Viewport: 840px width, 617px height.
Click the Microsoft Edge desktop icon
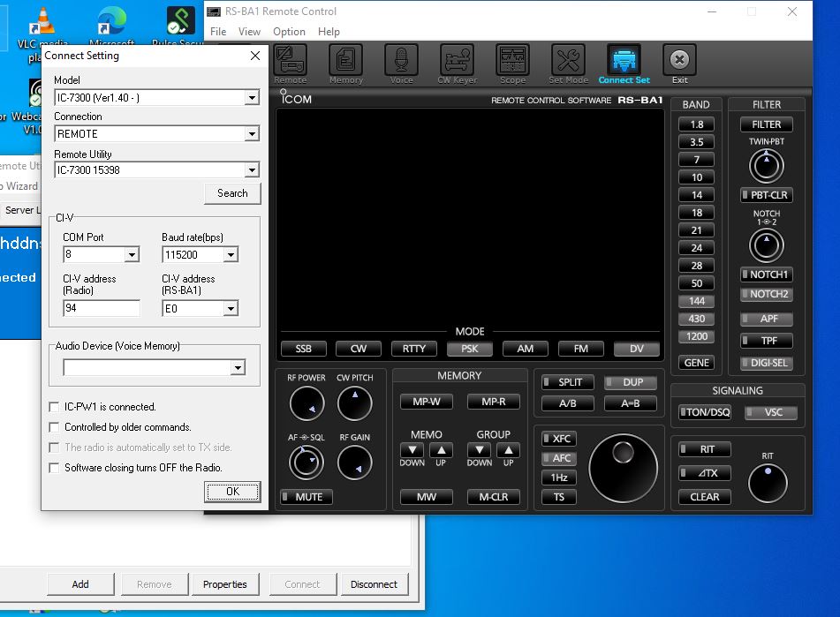pos(111,26)
